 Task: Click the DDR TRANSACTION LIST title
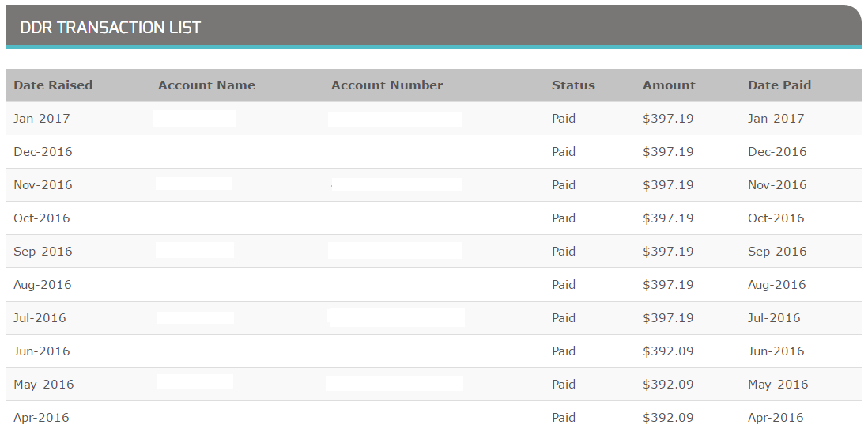(110, 27)
